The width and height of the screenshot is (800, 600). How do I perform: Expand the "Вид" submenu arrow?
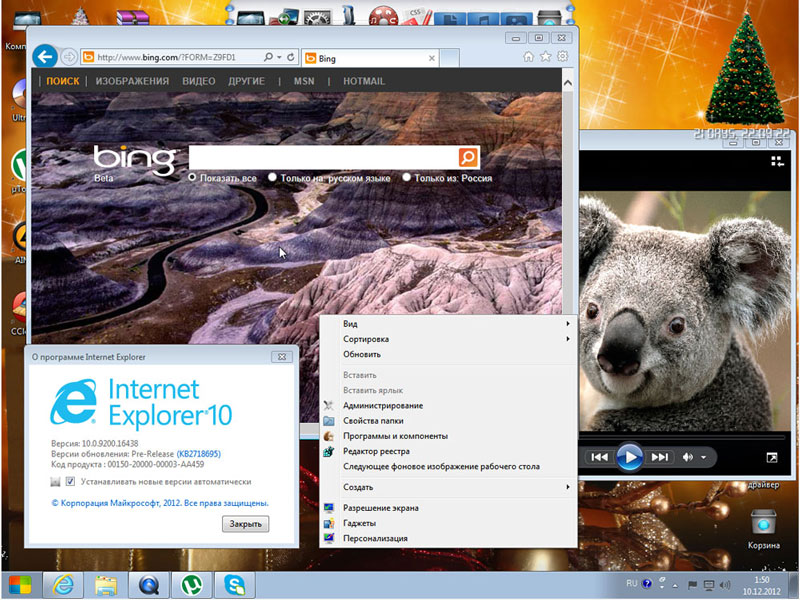568,324
